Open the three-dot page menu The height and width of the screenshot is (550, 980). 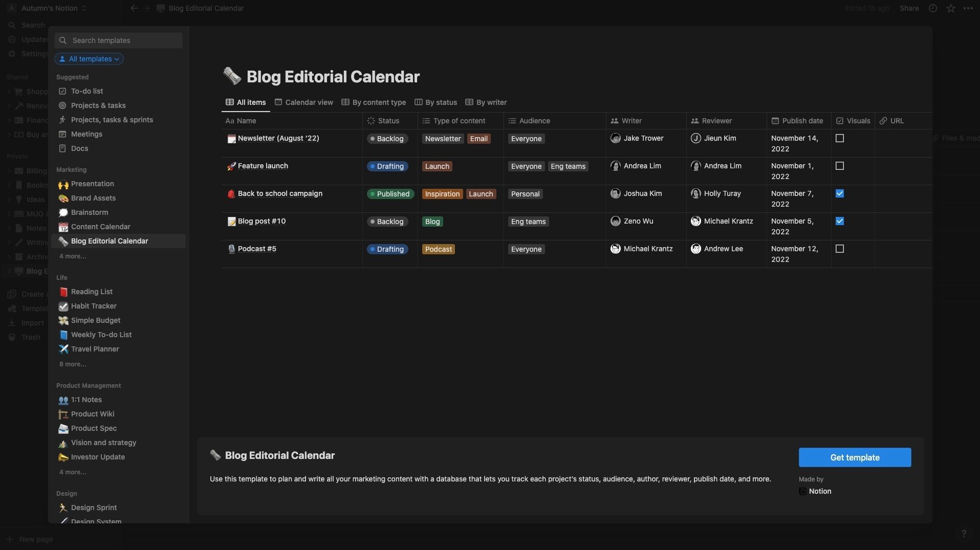[968, 8]
